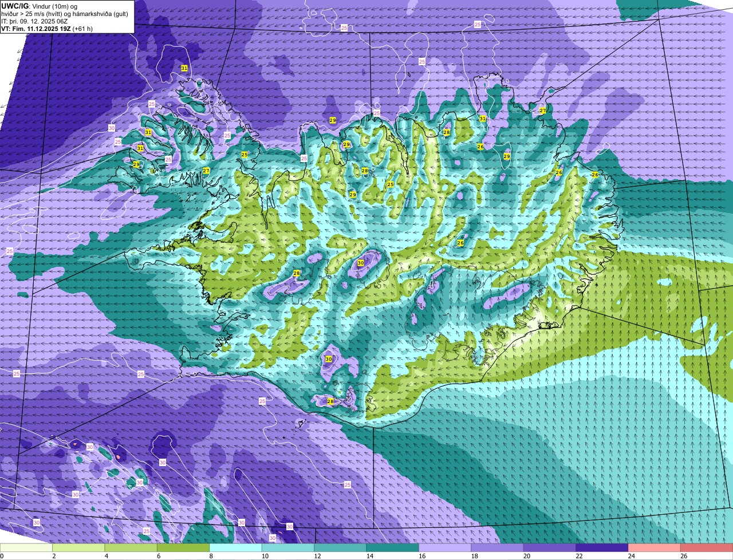Viewport: 733px width, 560px height.
Task: Click the legend scale label '6'
Action: [158, 556]
